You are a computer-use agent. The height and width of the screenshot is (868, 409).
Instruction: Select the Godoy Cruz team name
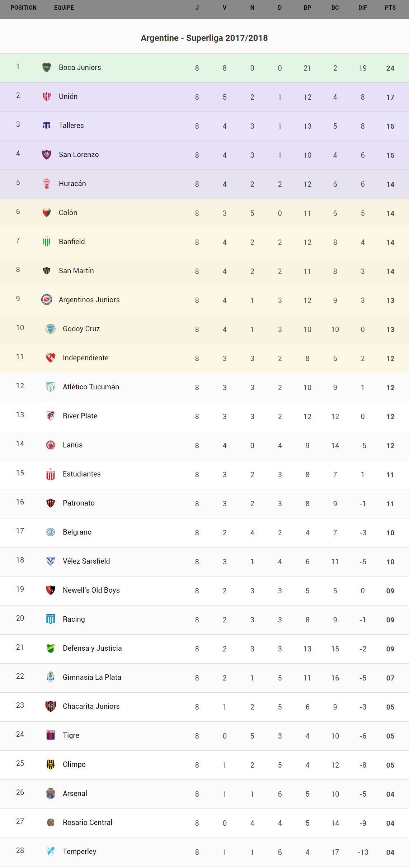coord(81,329)
